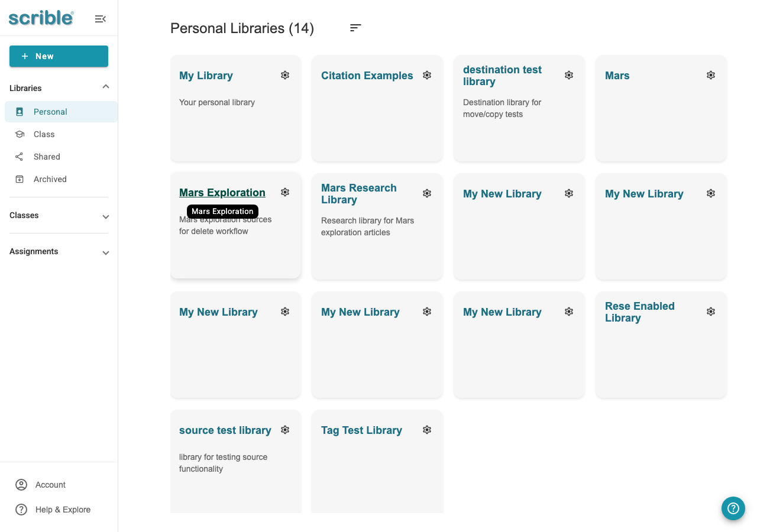This screenshot has width=757, height=532.
Task: Open settings gear for Citation Examples
Action: pos(427,75)
